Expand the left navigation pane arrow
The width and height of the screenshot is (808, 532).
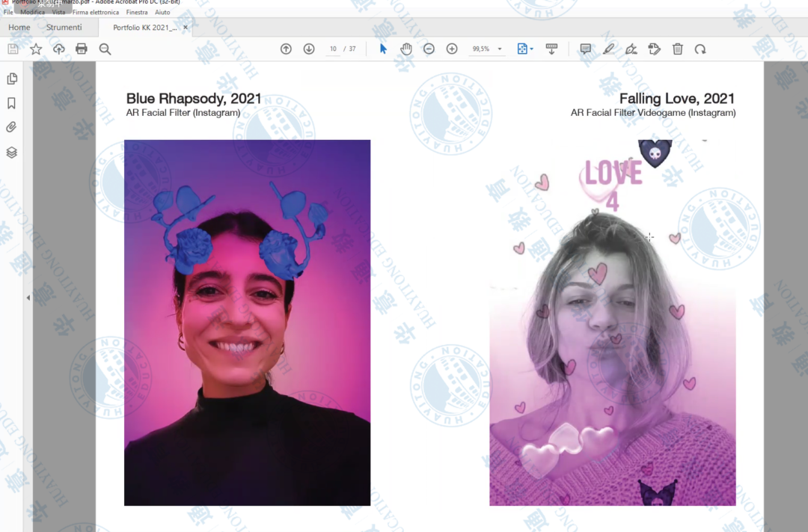(x=28, y=298)
